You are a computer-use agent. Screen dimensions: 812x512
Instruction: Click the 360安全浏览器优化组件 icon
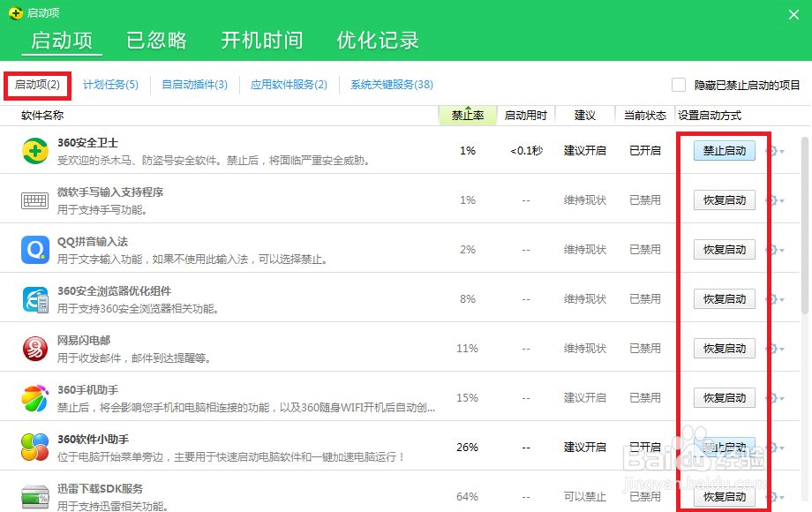[x=35, y=299]
